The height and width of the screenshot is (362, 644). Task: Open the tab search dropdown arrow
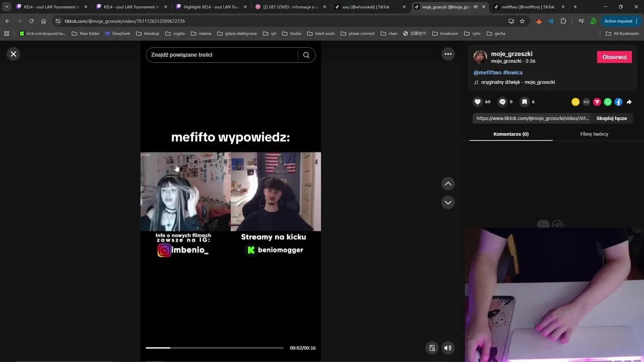point(7,7)
